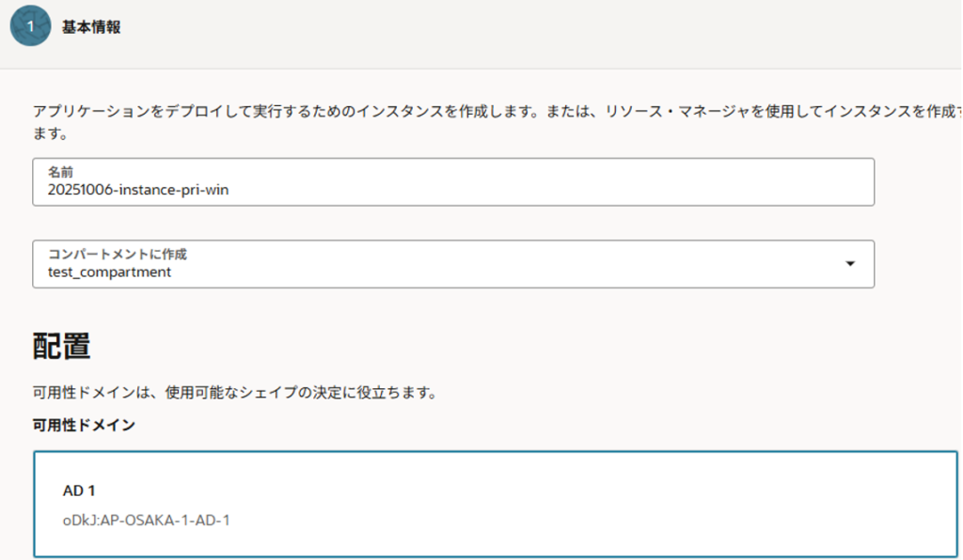Screen dimensions: 963x560
Task: Open the コンパートメントに作成 dropdown
Action: [452, 264]
